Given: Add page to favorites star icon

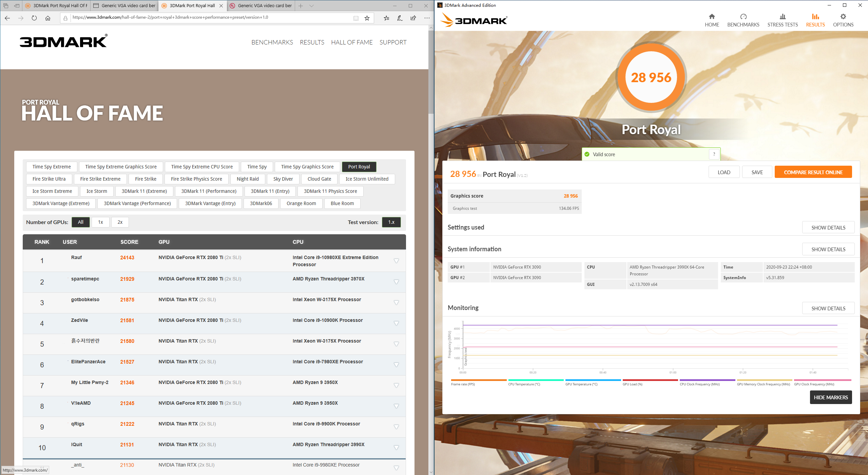Looking at the screenshot, I should pyautogui.click(x=367, y=18).
